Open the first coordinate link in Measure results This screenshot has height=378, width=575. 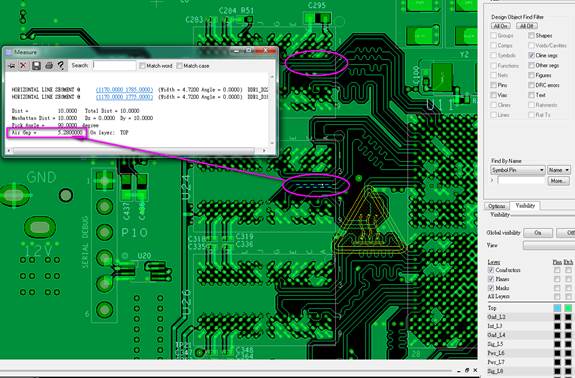(124, 90)
